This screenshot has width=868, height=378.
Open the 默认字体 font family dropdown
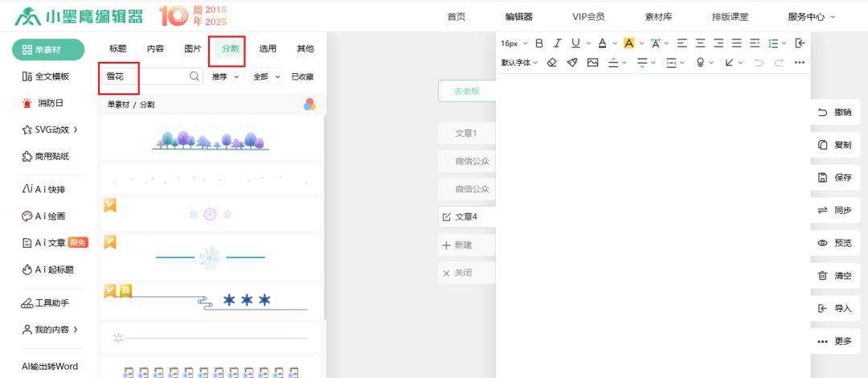pyautogui.click(x=520, y=63)
